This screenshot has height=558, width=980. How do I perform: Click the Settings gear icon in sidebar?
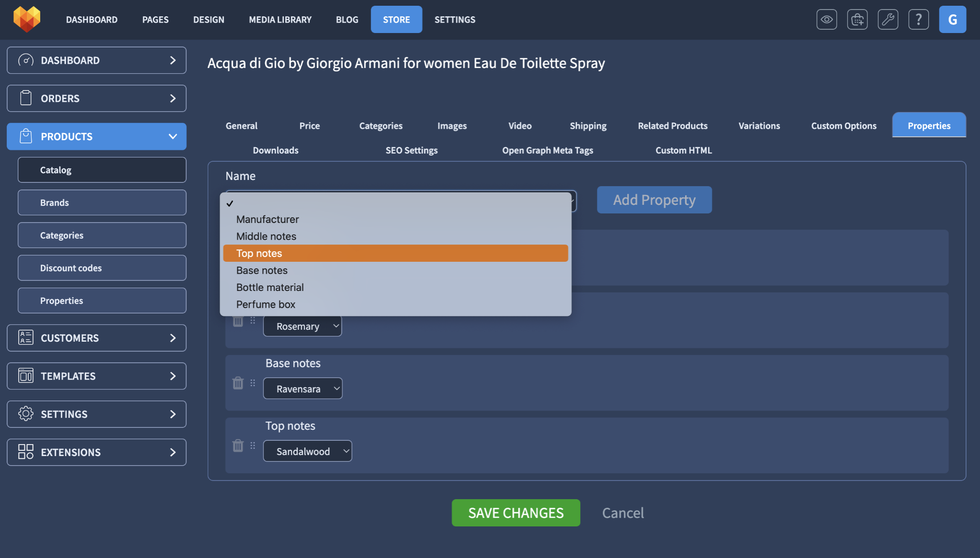tap(26, 414)
